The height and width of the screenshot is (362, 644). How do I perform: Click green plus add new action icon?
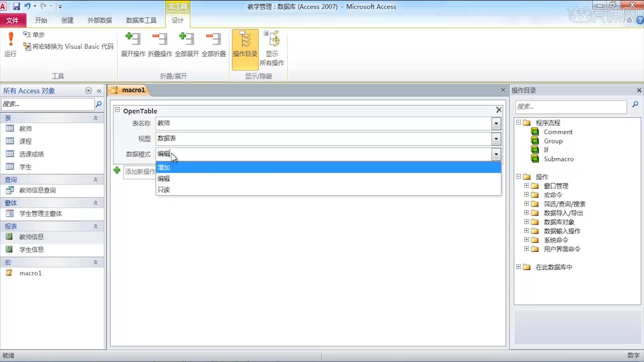click(117, 170)
